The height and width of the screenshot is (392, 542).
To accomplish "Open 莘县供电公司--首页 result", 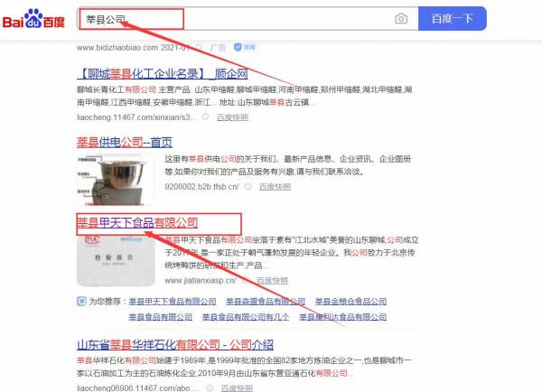I will [x=125, y=142].
